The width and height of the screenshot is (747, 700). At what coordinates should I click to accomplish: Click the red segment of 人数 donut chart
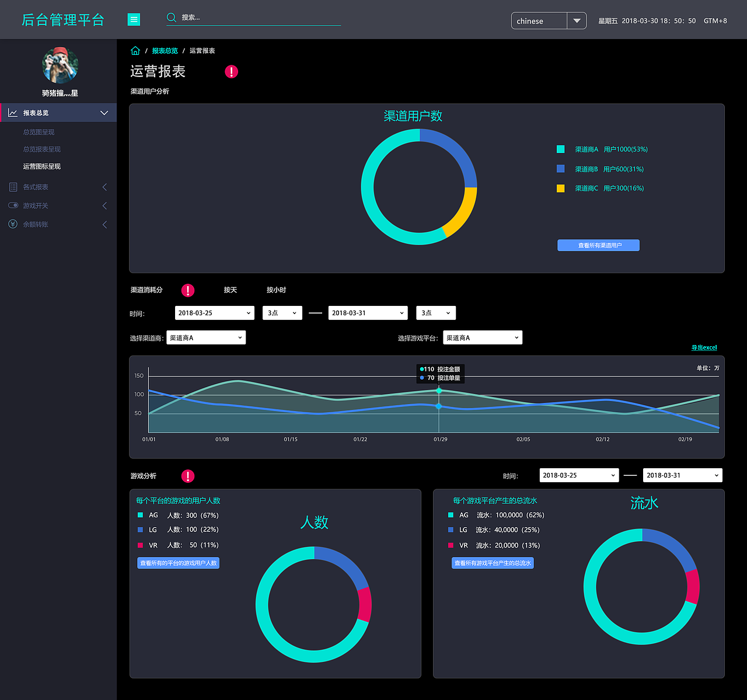tap(365, 604)
